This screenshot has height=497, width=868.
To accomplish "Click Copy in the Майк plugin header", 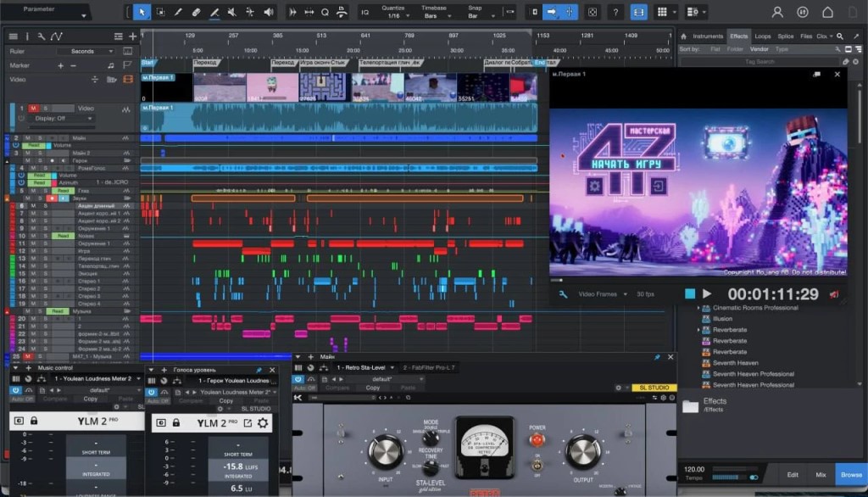I will 373,388.
